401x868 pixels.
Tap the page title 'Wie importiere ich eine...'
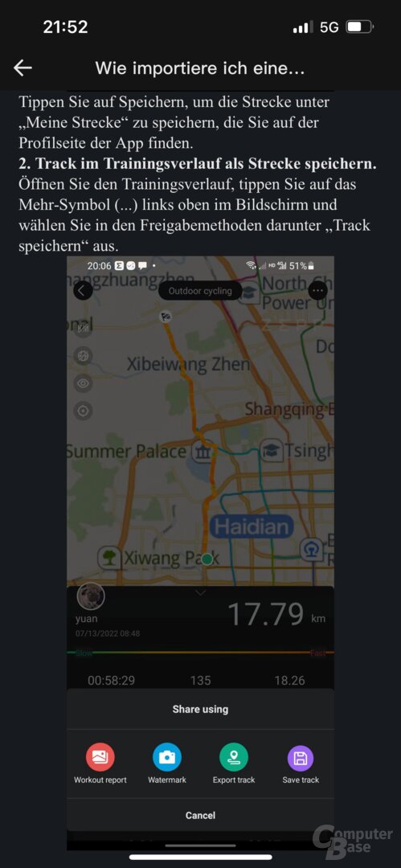(200, 68)
